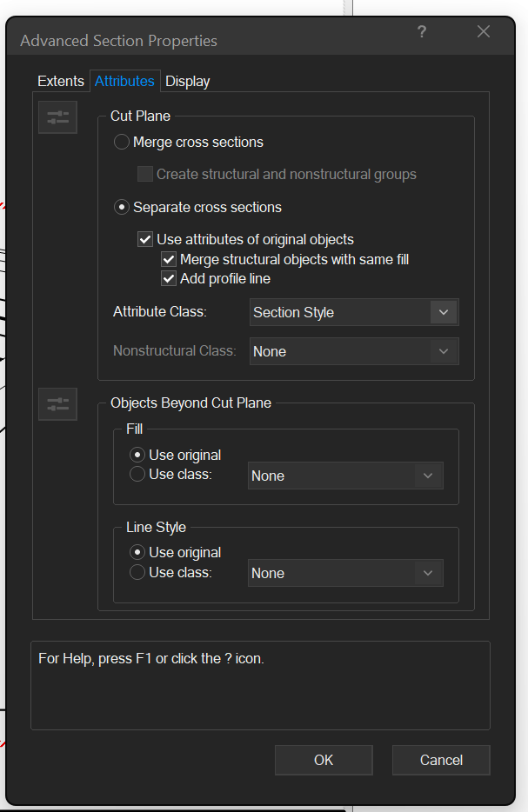Open the Attribute Class dropdown

click(354, 312)
